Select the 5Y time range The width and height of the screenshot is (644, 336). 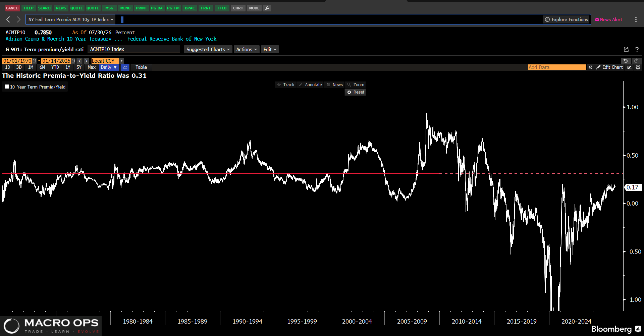[79, 67]
